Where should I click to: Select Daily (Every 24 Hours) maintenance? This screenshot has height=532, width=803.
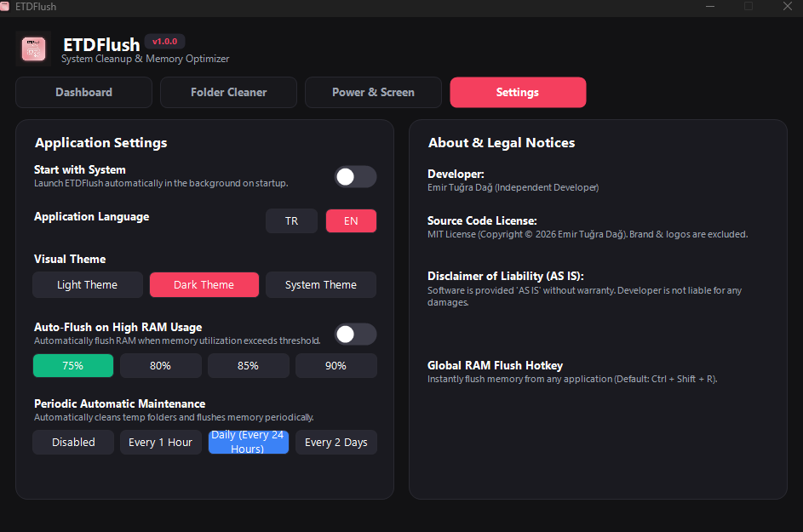pyautogui.click(x=249, y=442)
